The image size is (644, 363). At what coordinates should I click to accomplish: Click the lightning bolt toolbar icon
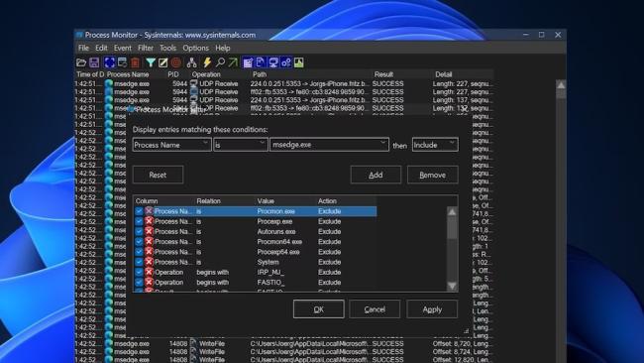coord(207,62)
